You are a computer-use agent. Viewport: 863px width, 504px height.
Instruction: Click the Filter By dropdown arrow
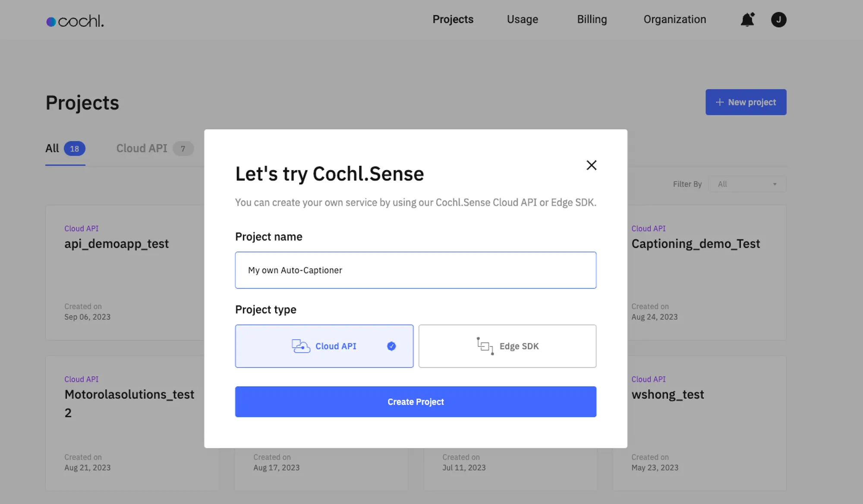[775, 184]
